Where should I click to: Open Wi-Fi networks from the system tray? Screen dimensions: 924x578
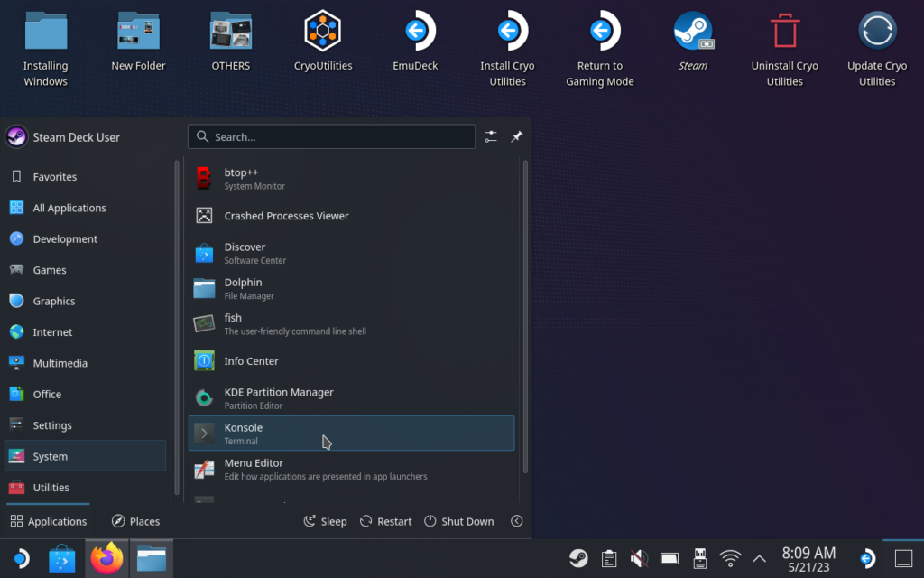(729, 558)
